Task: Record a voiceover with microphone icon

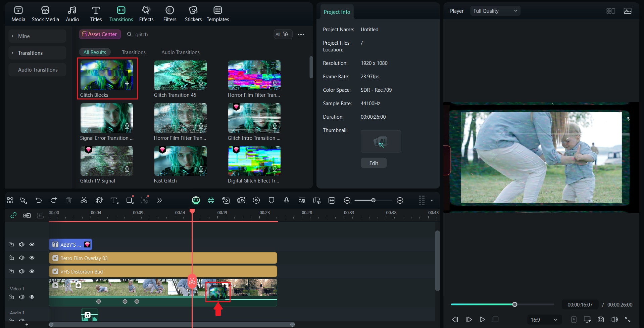Action: pos(286,200)
